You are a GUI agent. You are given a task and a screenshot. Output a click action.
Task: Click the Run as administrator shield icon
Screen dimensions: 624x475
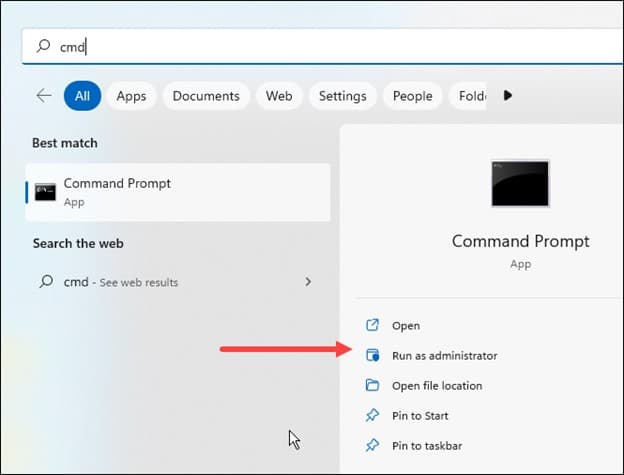pos(372,355)
